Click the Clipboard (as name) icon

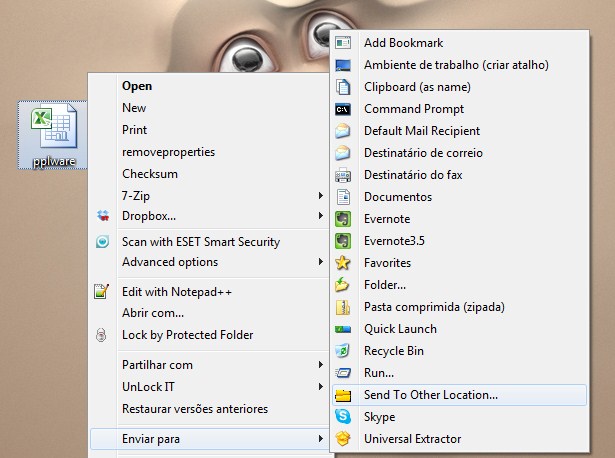[x=343, y=87]
